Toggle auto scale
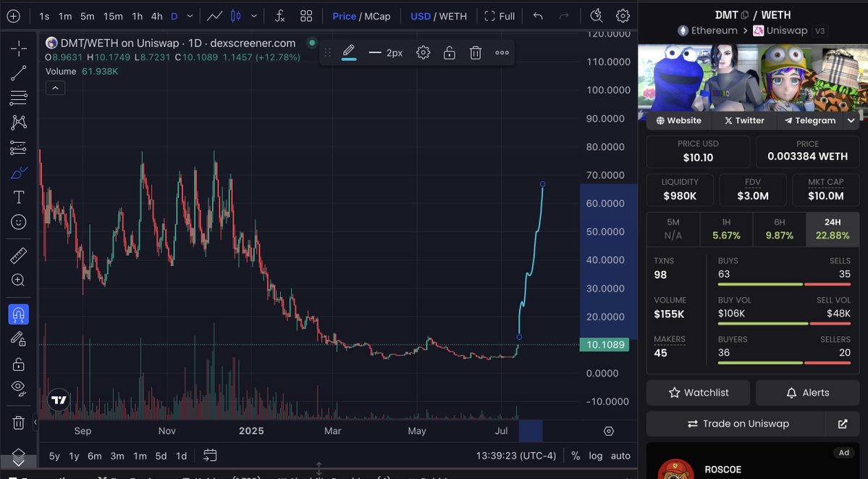Image resolution: width=868 pixels, height=479 pixels. click(x=620, y=456)
